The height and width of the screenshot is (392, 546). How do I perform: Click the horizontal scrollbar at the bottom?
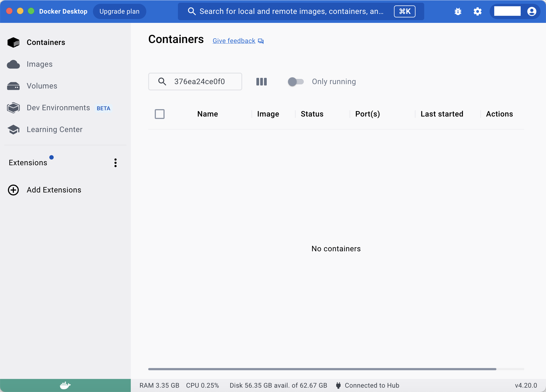[x=322, y=369]
